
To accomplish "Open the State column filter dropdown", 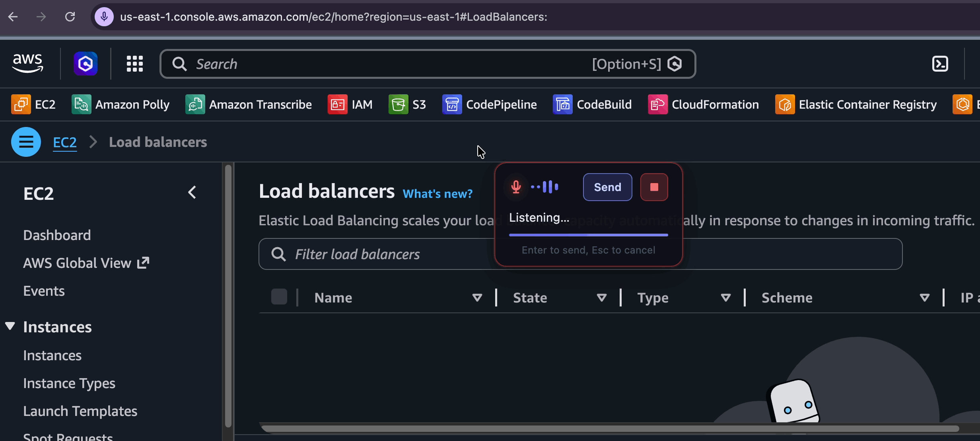I will 601,298.
